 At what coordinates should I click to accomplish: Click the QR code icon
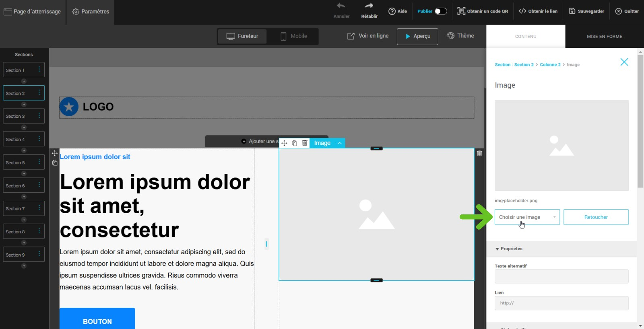tap(461, 11)
